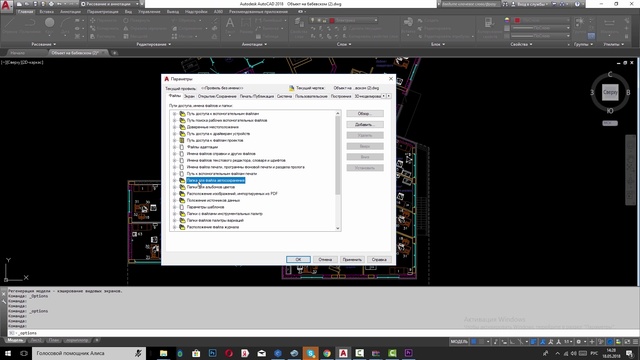
Task: Switch to the Система tab
Action: (284, 96)
